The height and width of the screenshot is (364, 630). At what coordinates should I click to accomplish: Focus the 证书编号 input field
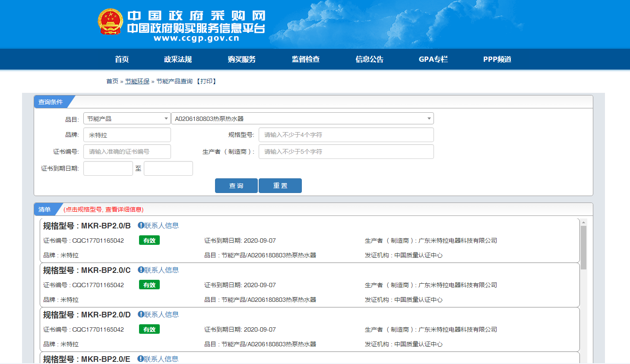coord(127,152)
